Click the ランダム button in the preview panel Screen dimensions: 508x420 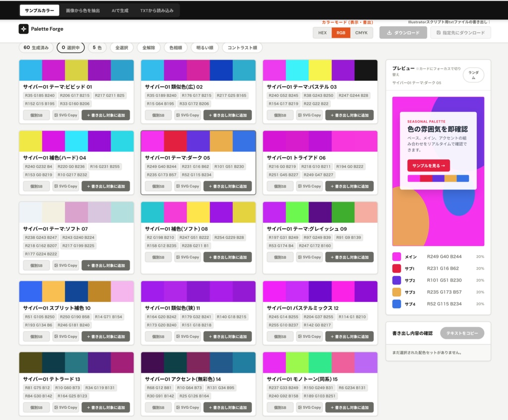[x=473, y=74]
